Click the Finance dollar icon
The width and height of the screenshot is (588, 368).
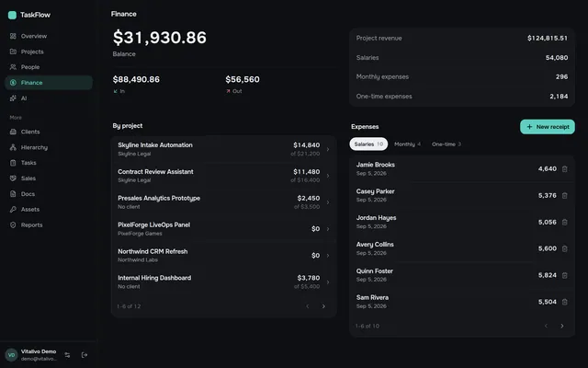coord(13,83)
